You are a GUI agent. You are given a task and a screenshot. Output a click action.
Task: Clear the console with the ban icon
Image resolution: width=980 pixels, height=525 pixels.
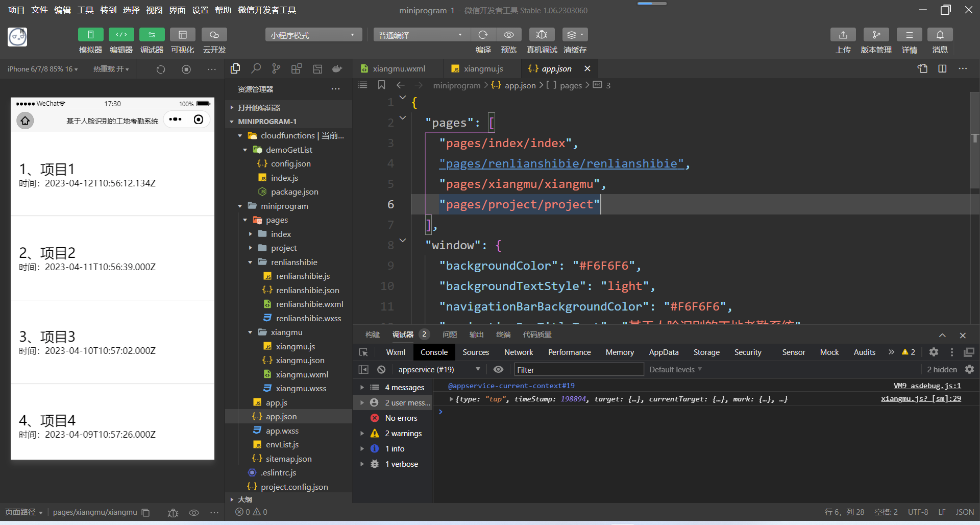[x=381, y=369]
